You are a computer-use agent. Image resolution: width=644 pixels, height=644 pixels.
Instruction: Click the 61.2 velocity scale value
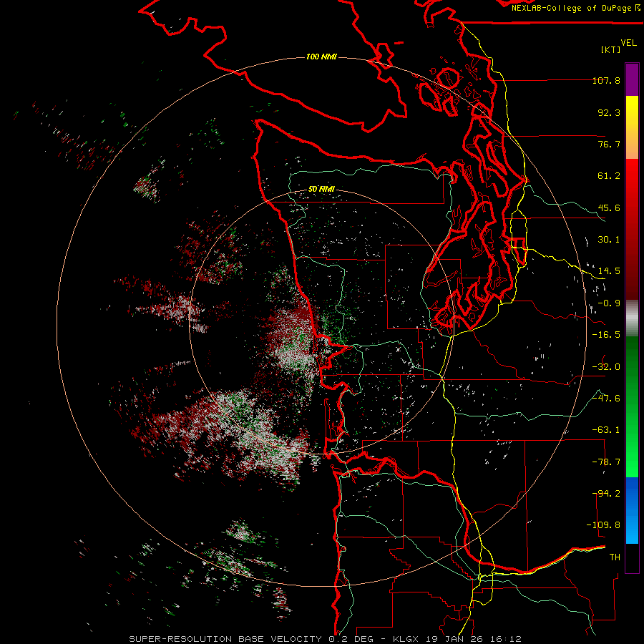(609, 176)
